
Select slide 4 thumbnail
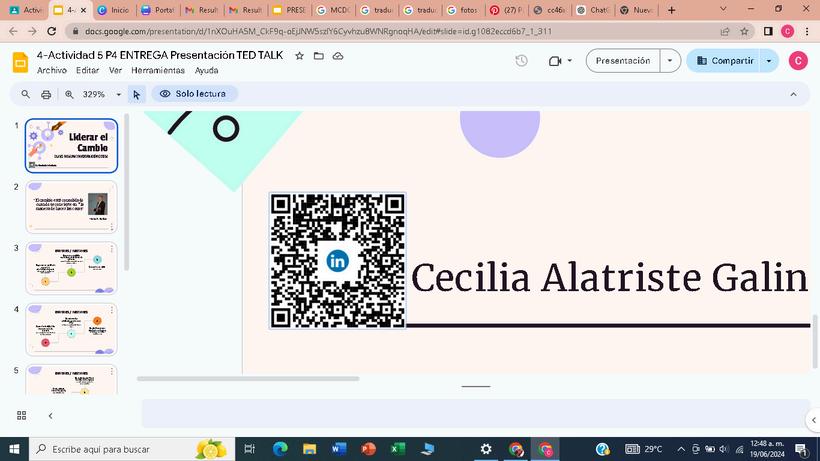point(71,329)
